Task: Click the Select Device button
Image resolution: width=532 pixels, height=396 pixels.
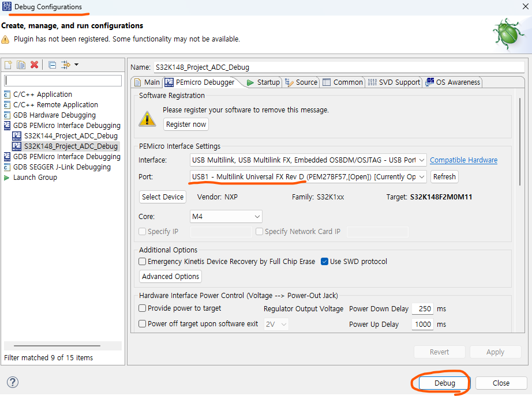Action: (163, 197)
